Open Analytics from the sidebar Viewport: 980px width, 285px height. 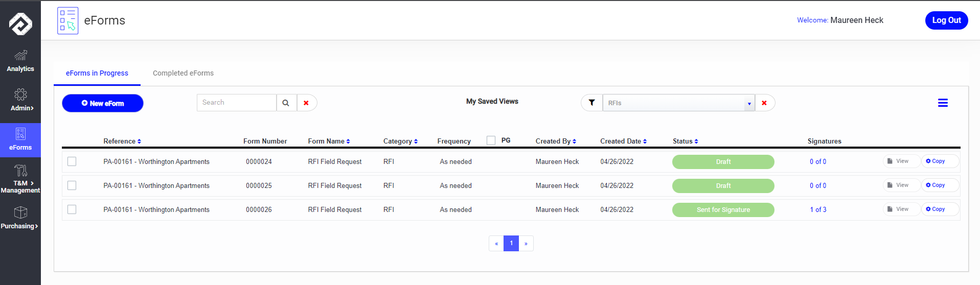[20, 61]
